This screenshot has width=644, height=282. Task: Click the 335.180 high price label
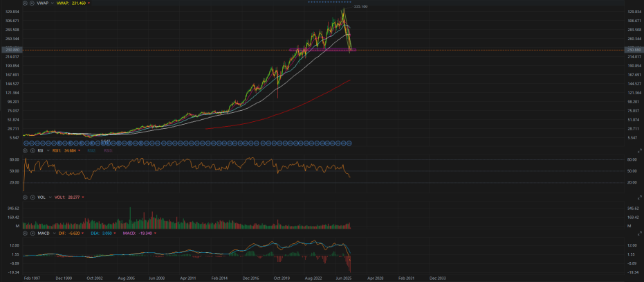pos(360,7)
